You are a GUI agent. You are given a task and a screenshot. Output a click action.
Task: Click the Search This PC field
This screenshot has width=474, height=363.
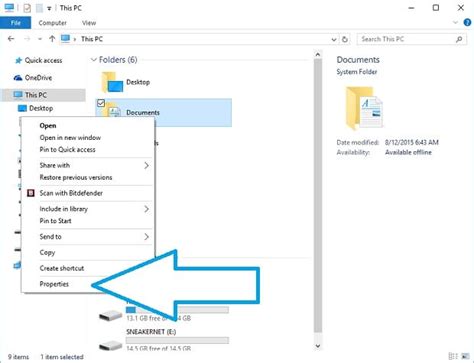click(412, 39)
